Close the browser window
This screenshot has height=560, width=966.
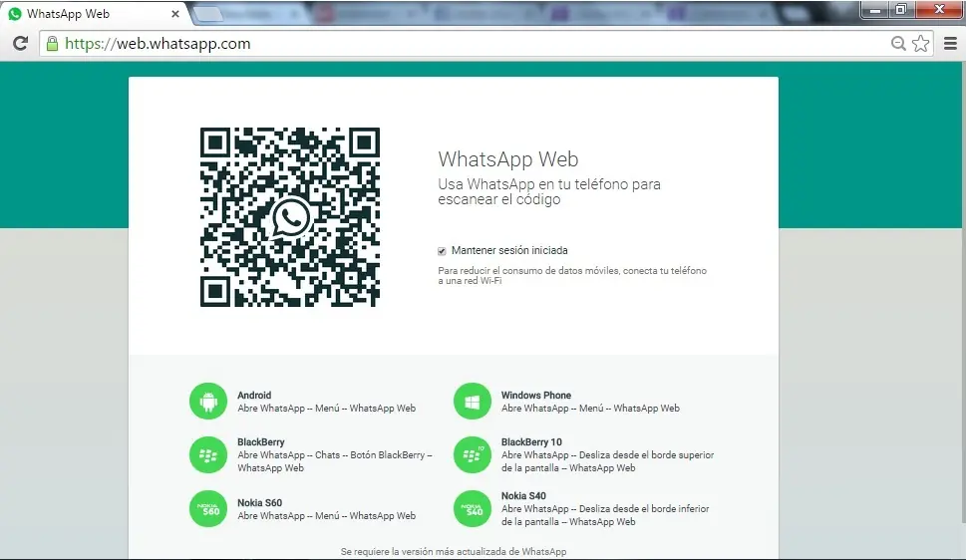pos(939,9)
